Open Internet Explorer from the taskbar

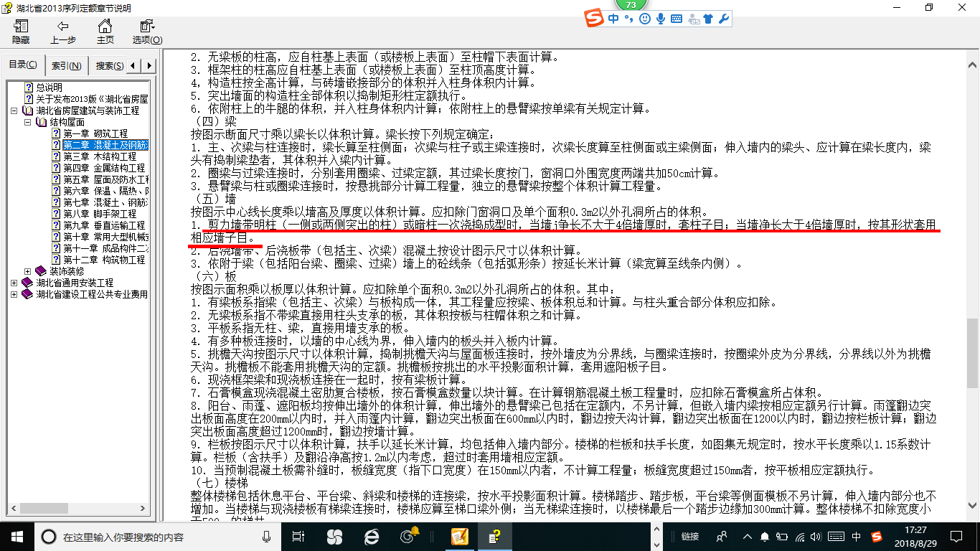point(372,536)
